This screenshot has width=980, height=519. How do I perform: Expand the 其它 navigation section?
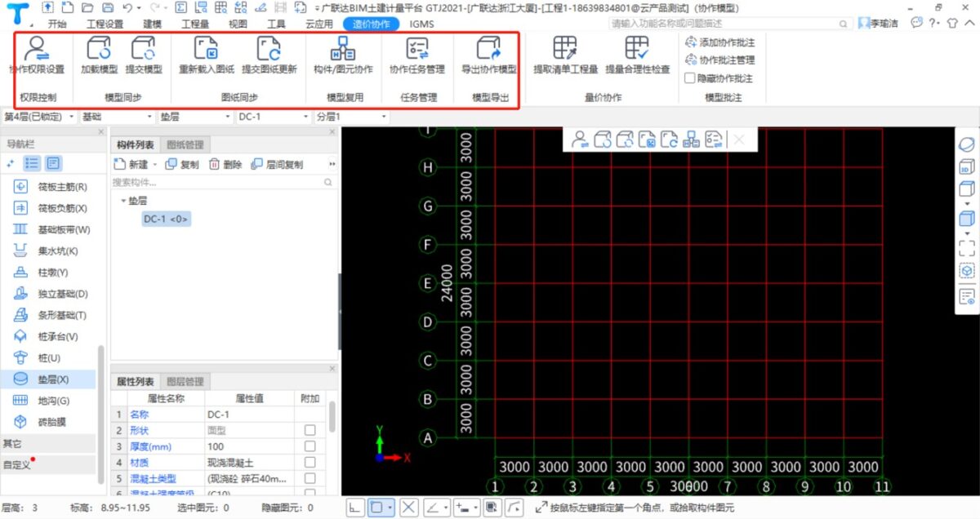[47, 444]
